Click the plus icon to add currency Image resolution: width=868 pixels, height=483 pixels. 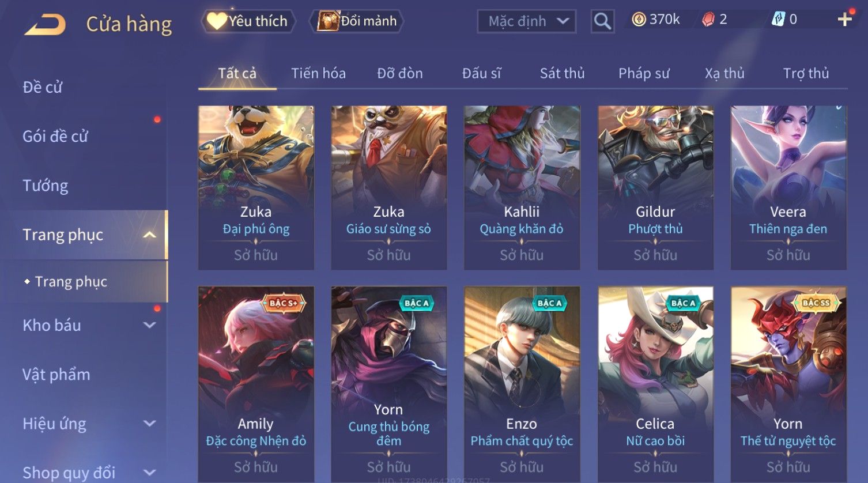tap(845, 20)
